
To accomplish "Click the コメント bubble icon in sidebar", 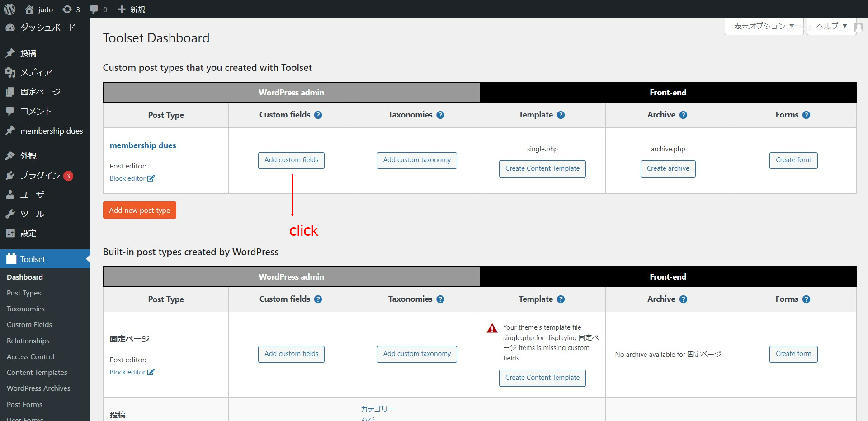I will coord(10,111).
